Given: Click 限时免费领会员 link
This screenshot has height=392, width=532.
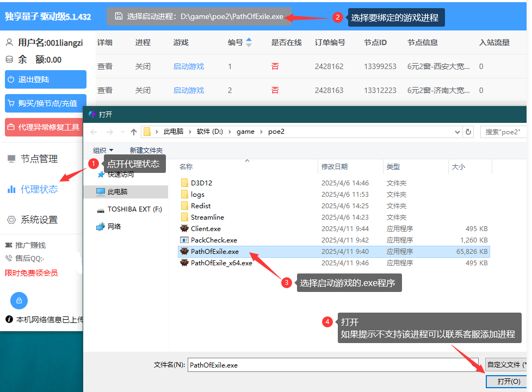Looking at the screenshot, I should [31, 273].
